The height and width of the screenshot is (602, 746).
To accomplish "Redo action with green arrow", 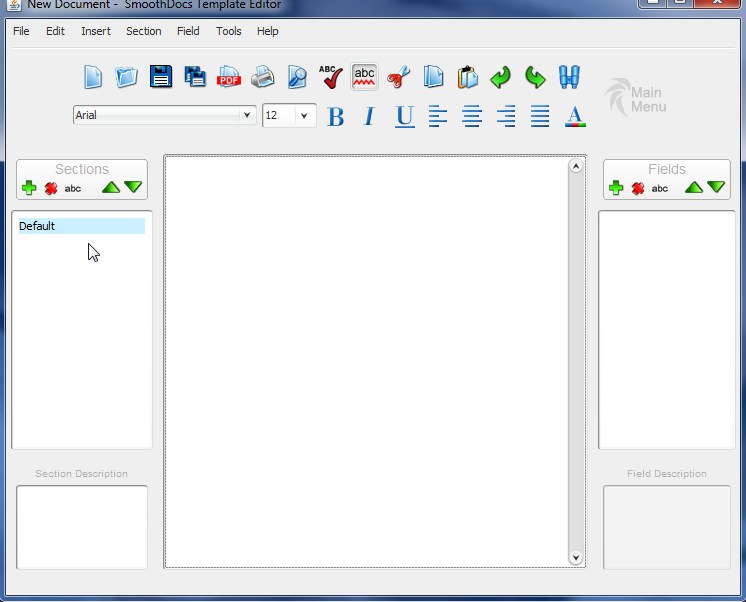I will (535, 77).
